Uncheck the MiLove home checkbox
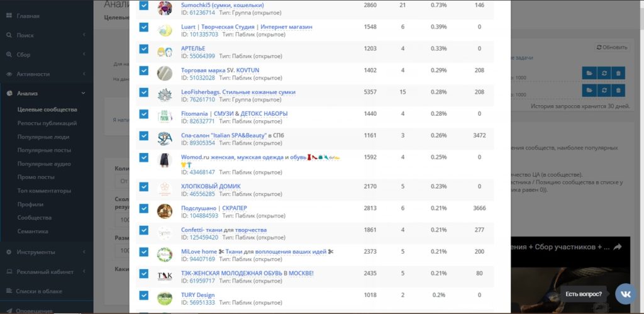The image size is (644, 314). click(144, 252)
